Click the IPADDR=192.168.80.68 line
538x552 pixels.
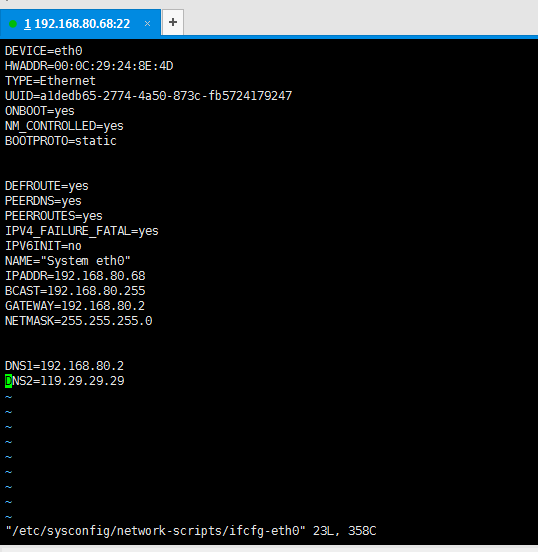click(75, 276)
